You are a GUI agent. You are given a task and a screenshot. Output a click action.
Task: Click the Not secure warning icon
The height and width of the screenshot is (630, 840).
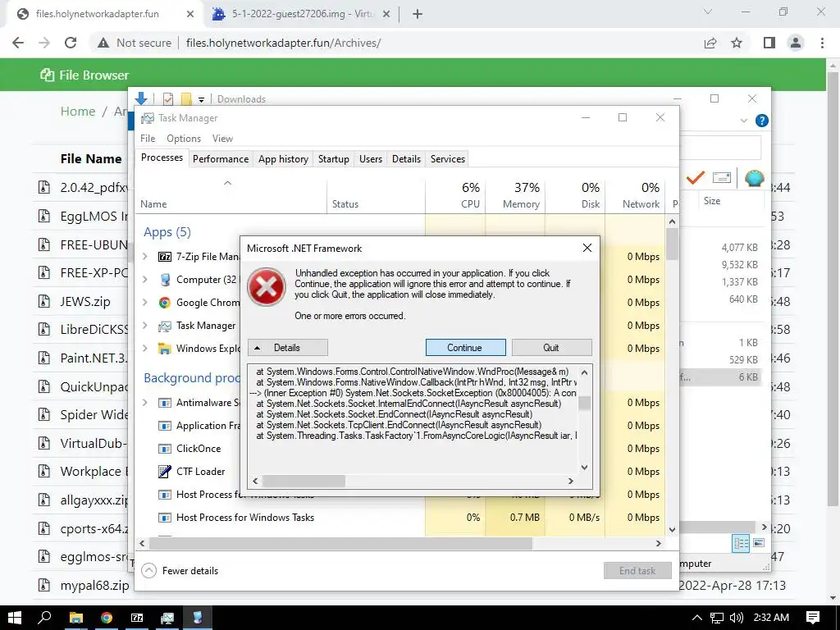pos(103,43)
